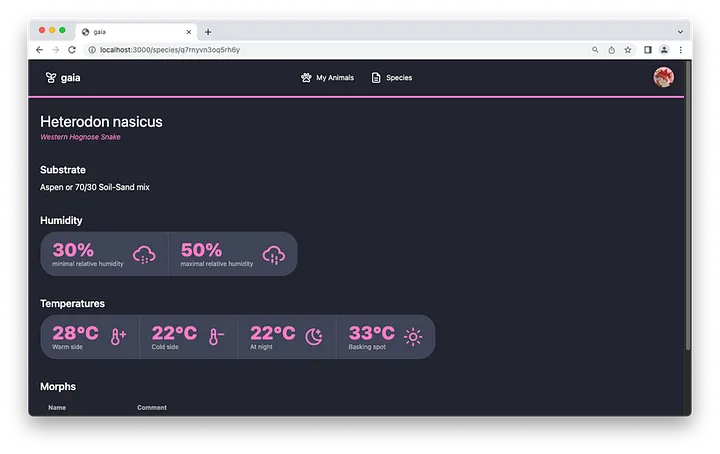The image size is (720, 454).
Task: Click the page vertical scrollbar
Action: pos(688,207)
